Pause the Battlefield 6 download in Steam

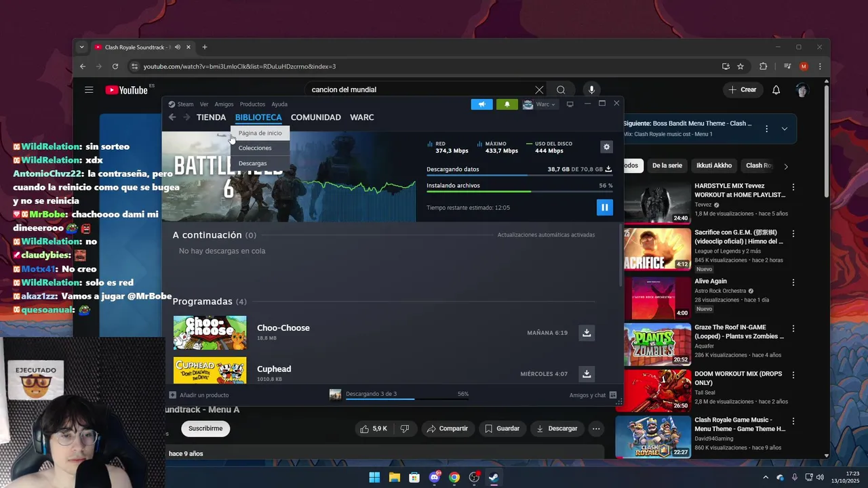coord(604,207)
